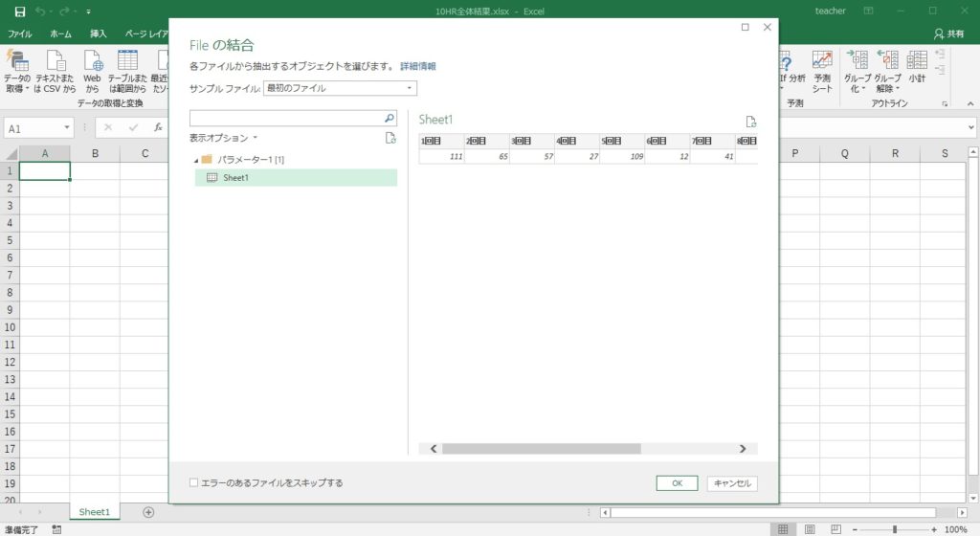
Task: Select cell A1 in the worksheet
Action: (x=44, y=170)
